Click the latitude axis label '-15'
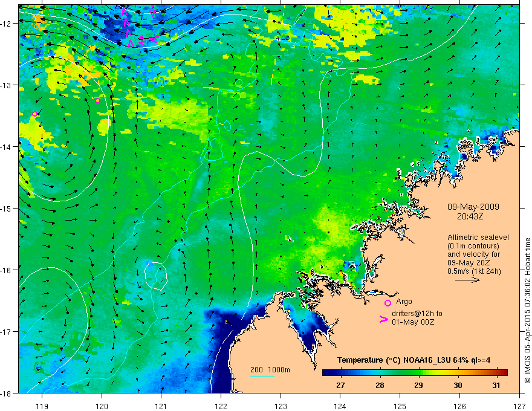 (x=6, y=208)
